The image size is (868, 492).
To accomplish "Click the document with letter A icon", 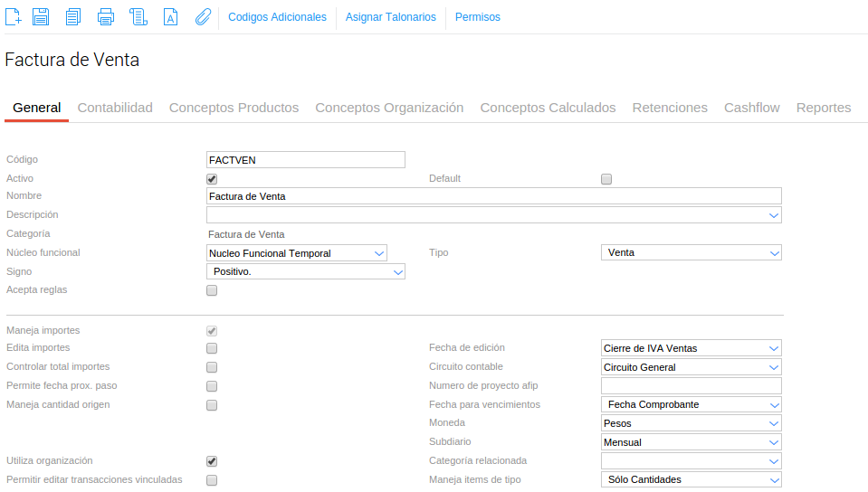I will (x=170, y=16).
